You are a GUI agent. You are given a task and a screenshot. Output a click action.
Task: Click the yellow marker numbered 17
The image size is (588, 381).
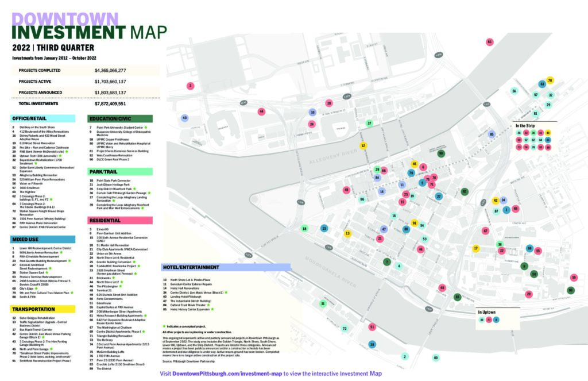pyautogui.click(x=476, y=248)
